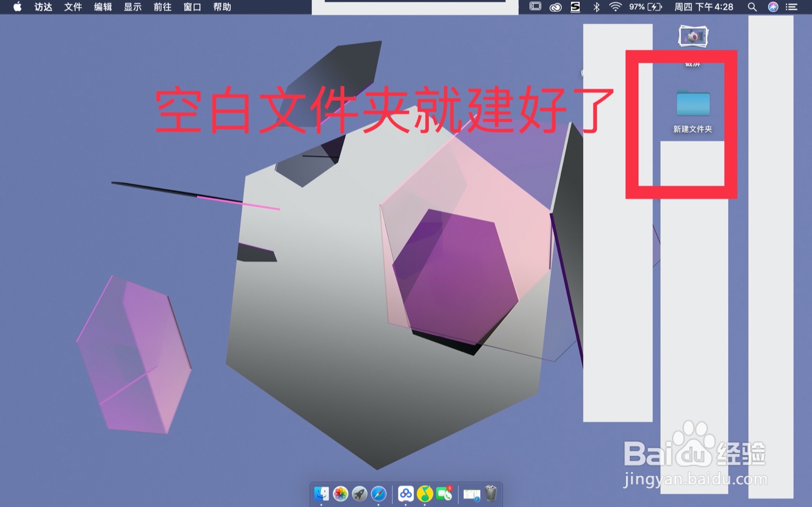Screen dimensions: 812x507
Task: Open the 截屏 screenshot file on the desktop
Action: [693, 36]
